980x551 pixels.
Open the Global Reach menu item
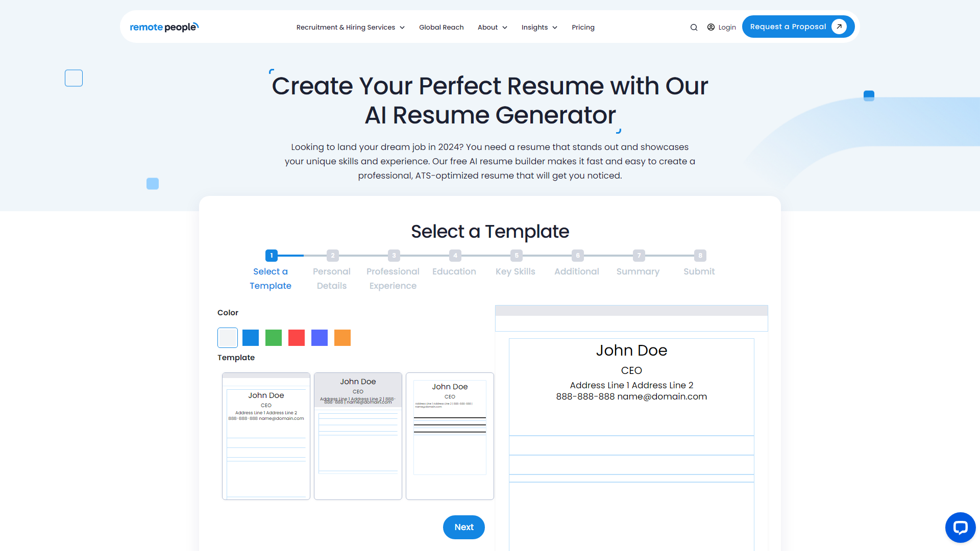coord(441,27)
